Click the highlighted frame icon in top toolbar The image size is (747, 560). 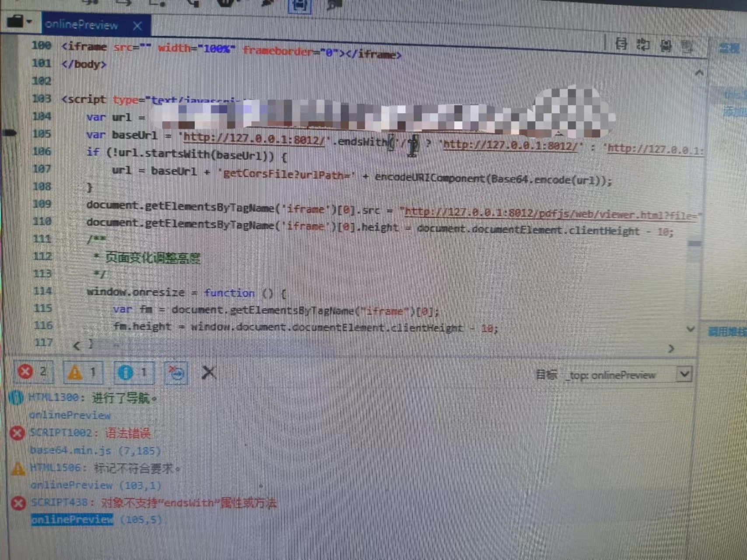coord(300,6)
